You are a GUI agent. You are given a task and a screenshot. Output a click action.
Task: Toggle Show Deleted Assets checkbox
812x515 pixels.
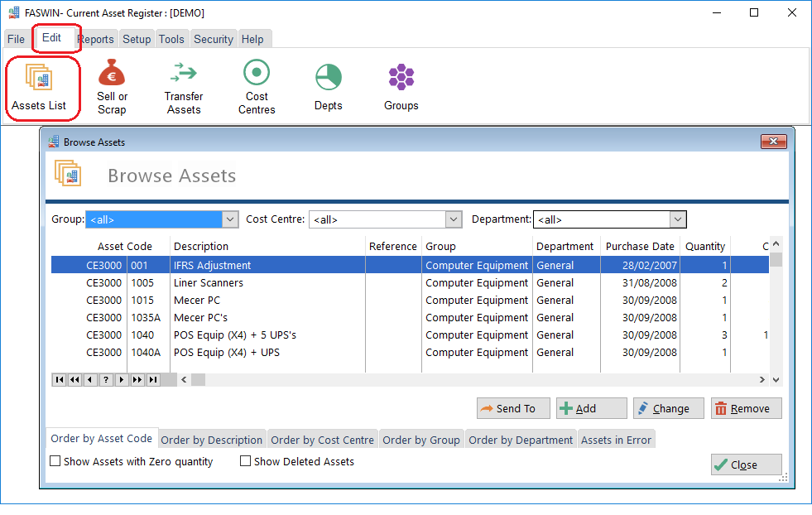pyautogui.click(x=246, y=461)
